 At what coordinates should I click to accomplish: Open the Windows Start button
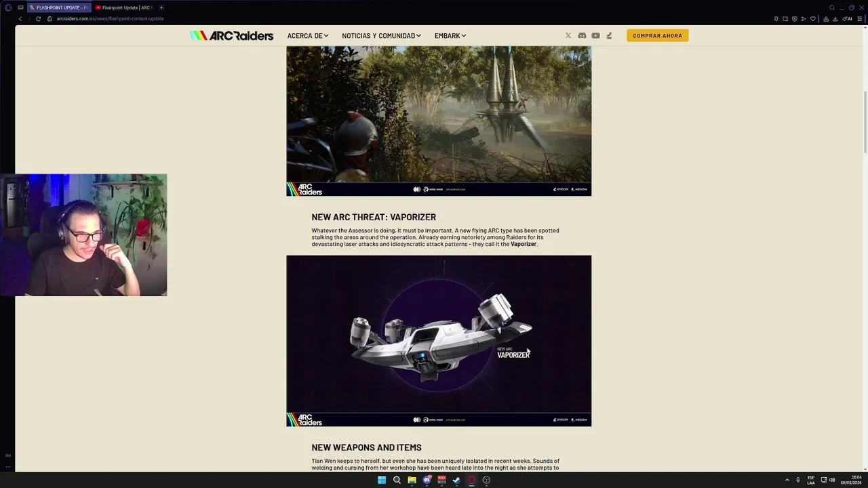click(x=382, y=480)
